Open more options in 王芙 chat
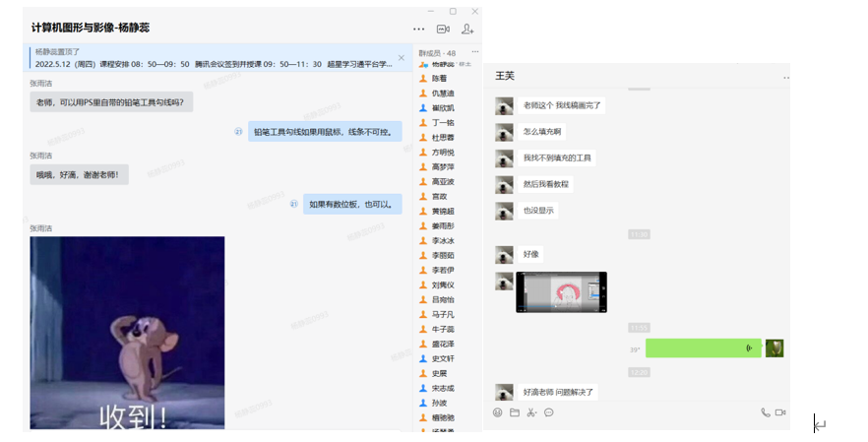868x442 pixels. [x=785, y=77]
